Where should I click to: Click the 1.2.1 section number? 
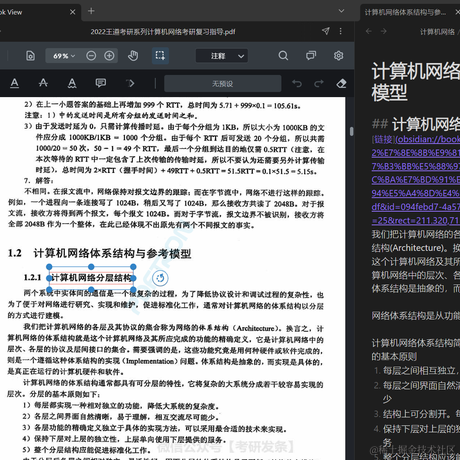tap(32, 277)
